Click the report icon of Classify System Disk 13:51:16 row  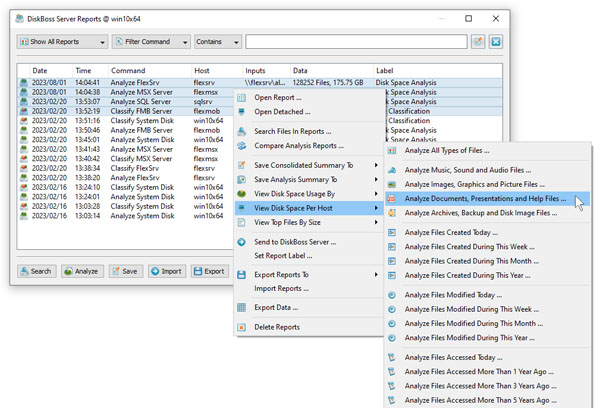coord(24,121)
